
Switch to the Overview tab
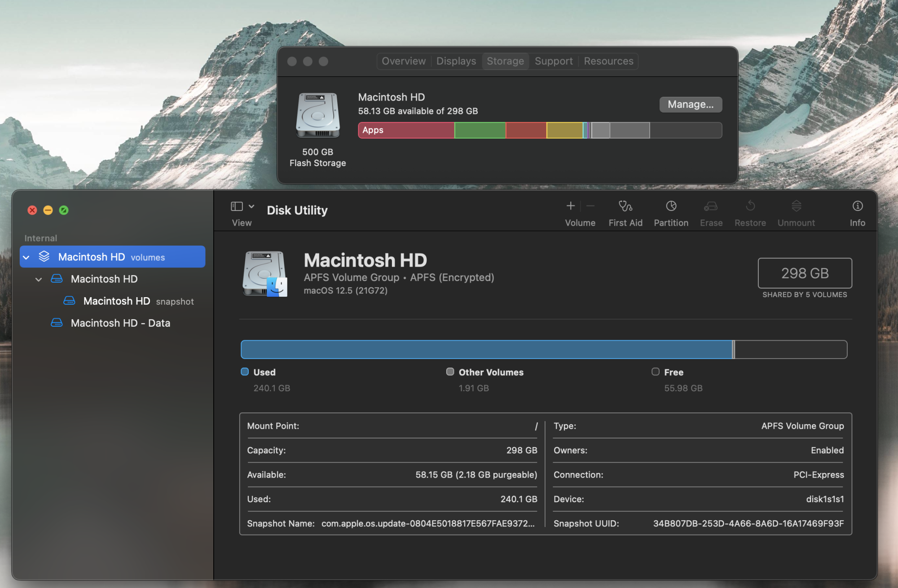[x=404, y=61]
